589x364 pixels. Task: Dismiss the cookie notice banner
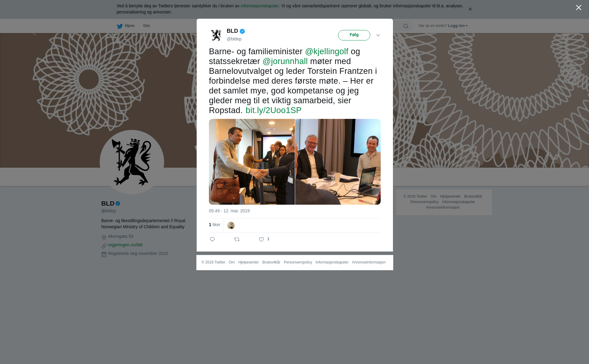[x=470, y=9]
